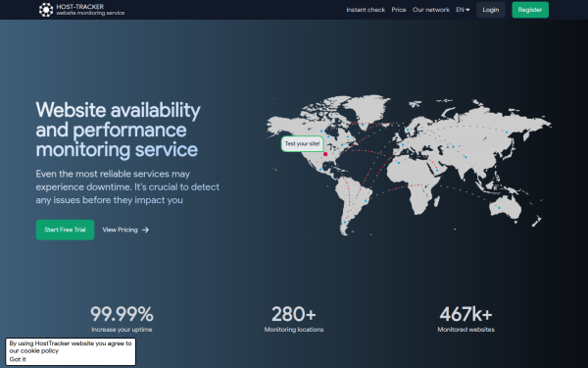Click the 'Website availability' main headline

point(118,130)
